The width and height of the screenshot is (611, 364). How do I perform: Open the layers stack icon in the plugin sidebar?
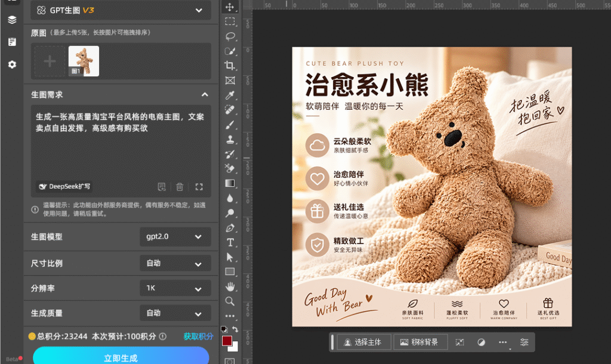click(12, 20)
